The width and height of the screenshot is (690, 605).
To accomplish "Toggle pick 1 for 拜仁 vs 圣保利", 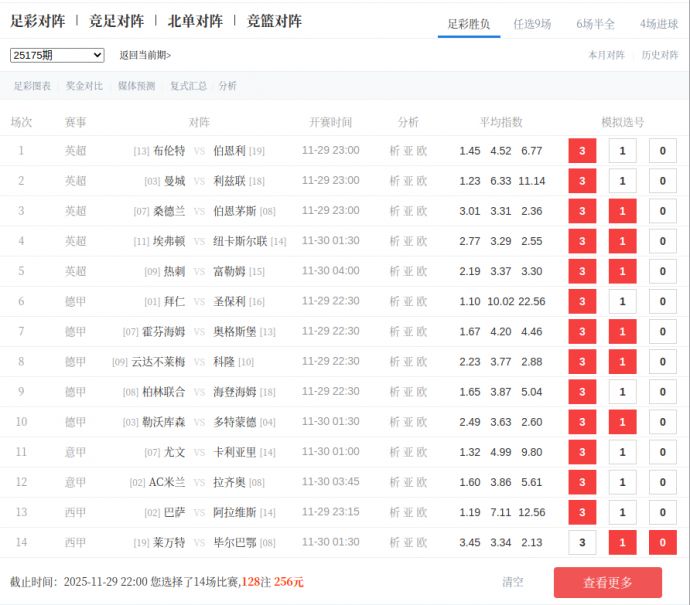I will click(x=622, y=301).
